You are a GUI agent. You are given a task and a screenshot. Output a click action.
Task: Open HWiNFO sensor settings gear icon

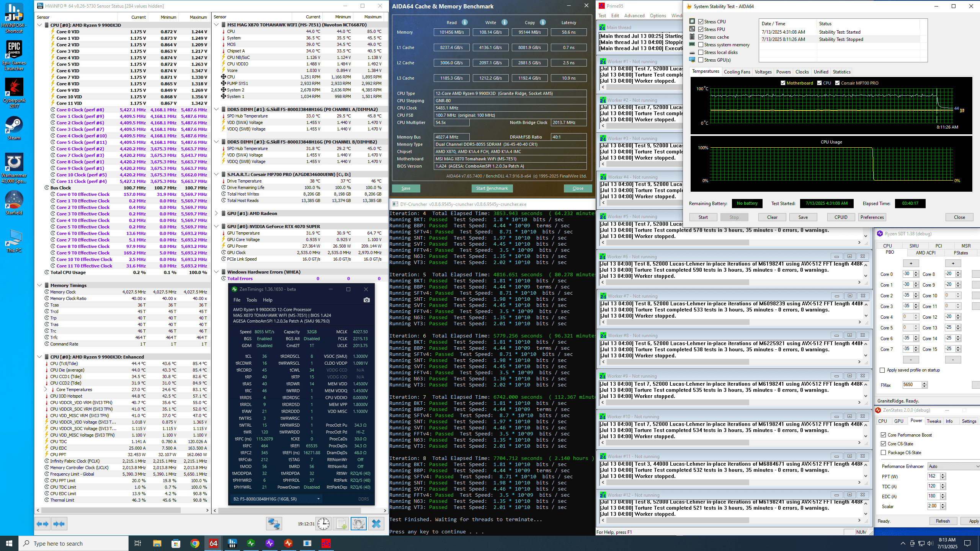359,524
